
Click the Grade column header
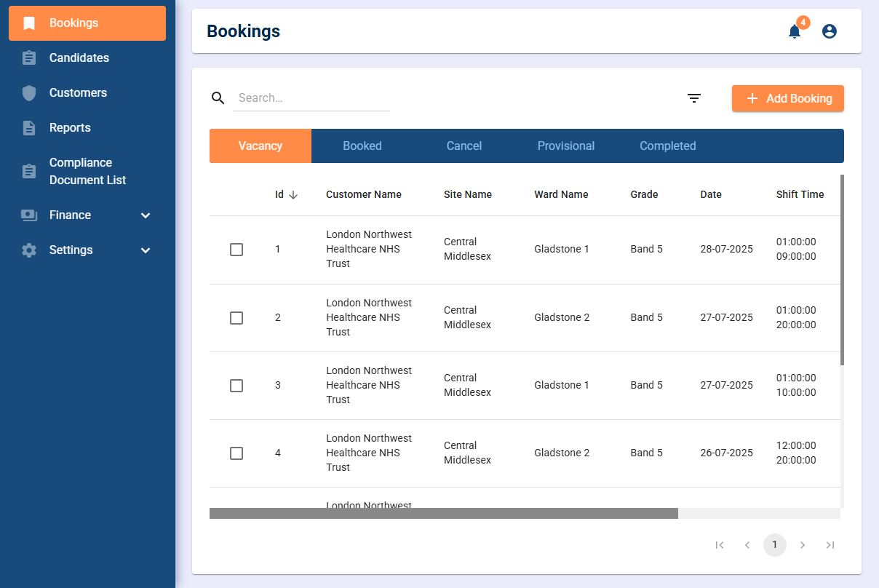pyautogui.click(x=644, y=194)
